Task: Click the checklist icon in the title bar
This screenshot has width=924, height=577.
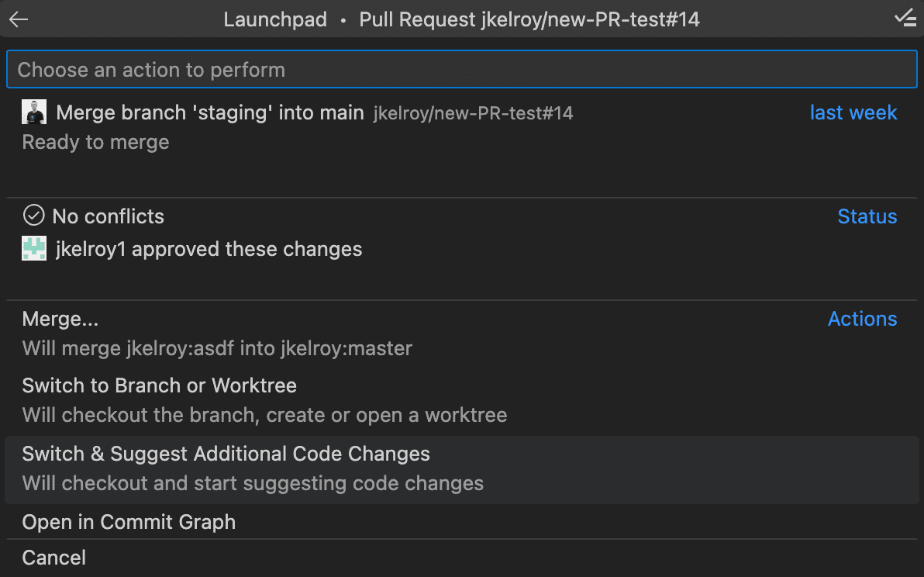Action: [x=905, y=19]
